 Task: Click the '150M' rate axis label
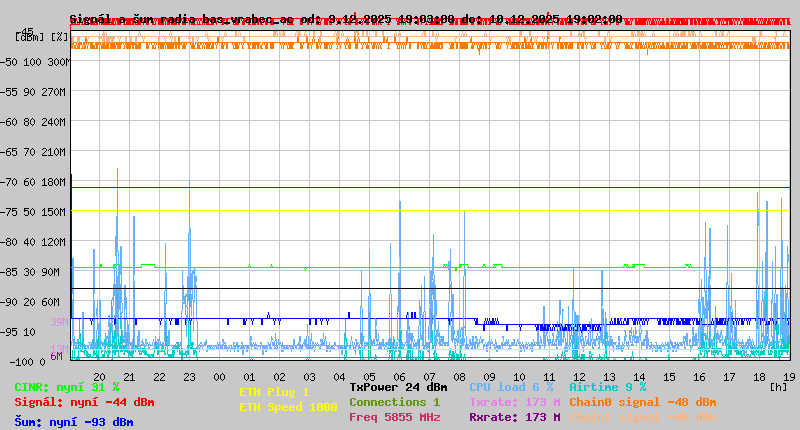[x=53, y=212]
